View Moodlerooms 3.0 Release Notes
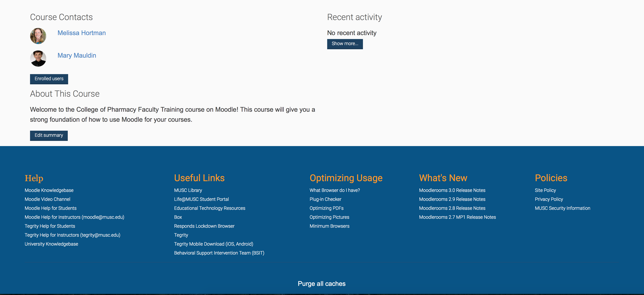 click(452, 190)
